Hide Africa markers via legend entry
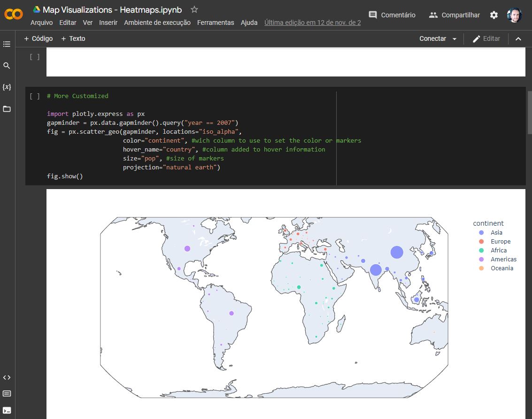Screen dimensions: 532x419 point(498,250)
